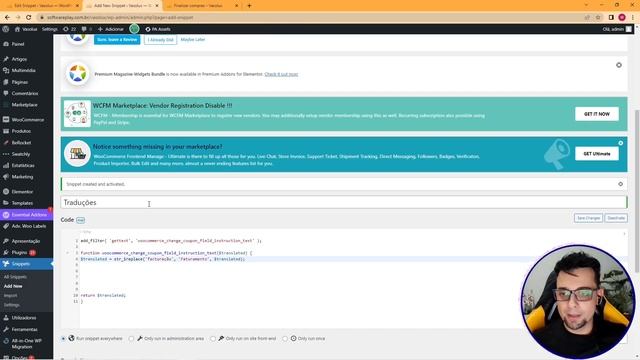Click the PHP badge next to Code
This screenshot has height=360, width=640.
tap(80, 220)
